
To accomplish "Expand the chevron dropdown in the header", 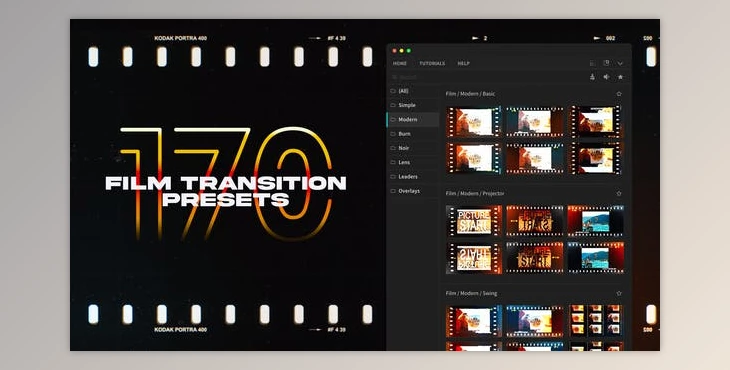I will tap(620, 64).
